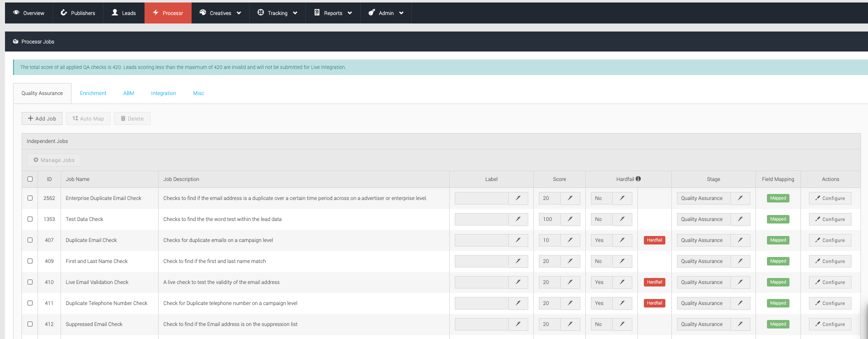Tick checkbox for job 407
The width and height of the screenshot is (868, 339).
[30, 240]
